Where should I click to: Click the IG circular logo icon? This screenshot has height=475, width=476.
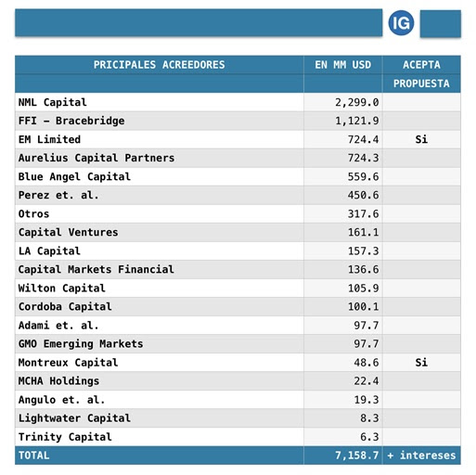coord(401,23)
